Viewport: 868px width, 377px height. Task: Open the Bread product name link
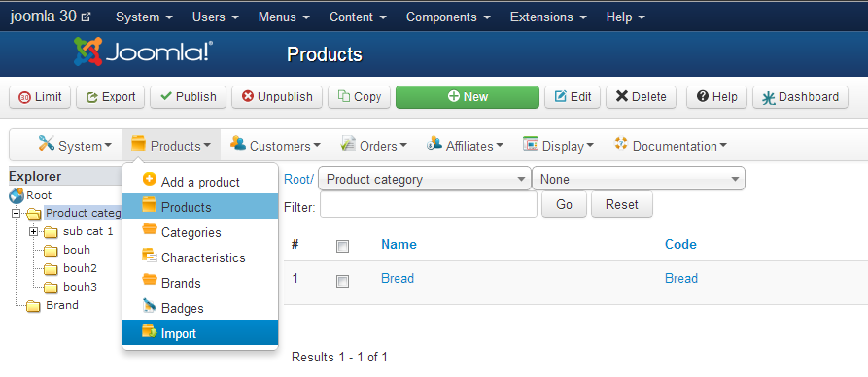coord(398,278)
